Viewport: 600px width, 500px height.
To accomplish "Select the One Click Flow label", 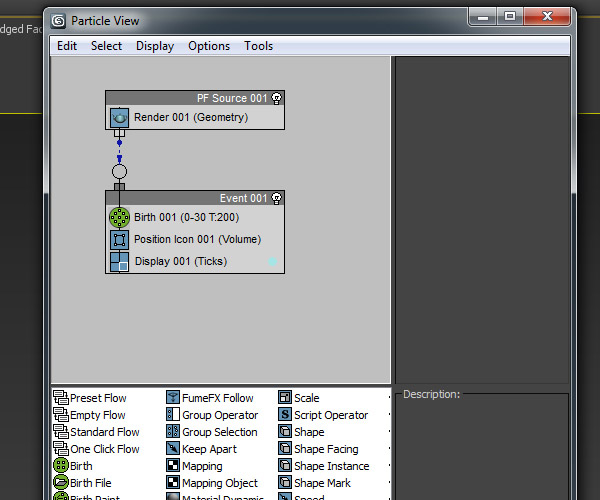I will [105, 449].
